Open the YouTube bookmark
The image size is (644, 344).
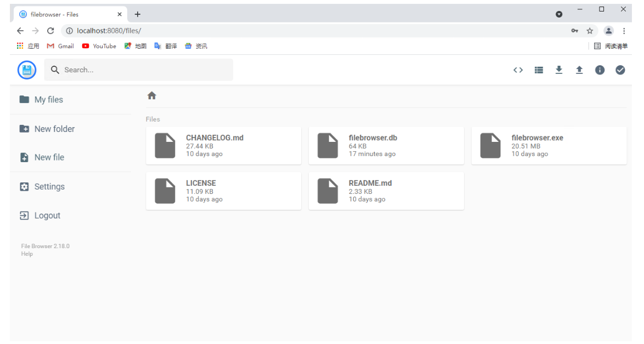[99, 46]
